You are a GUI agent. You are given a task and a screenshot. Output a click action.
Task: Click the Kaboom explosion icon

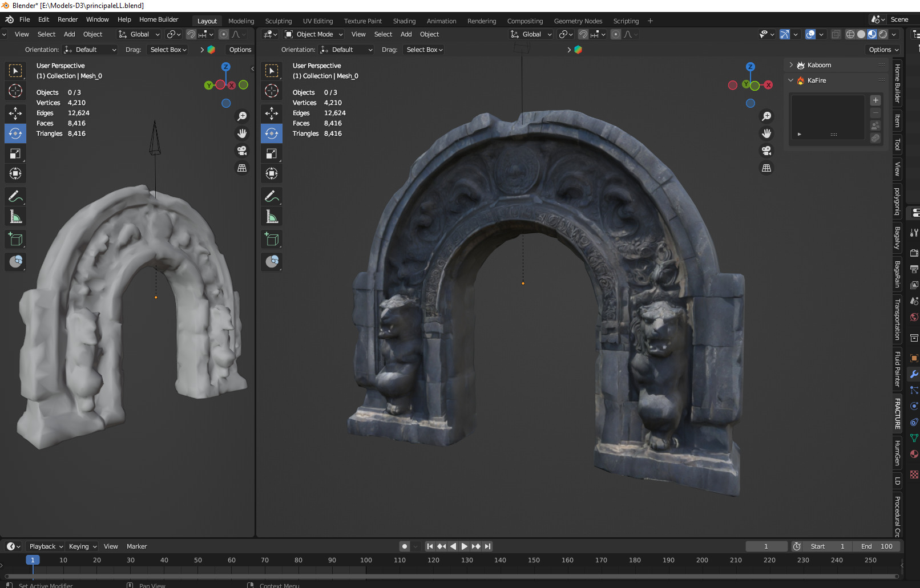point(801,65)
